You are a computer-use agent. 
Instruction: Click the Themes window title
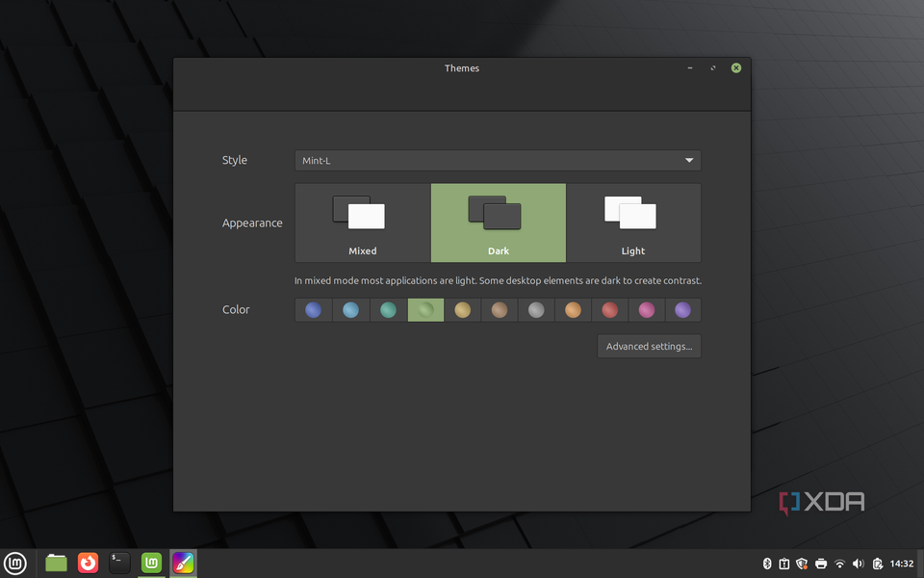(x=462, y=68)
